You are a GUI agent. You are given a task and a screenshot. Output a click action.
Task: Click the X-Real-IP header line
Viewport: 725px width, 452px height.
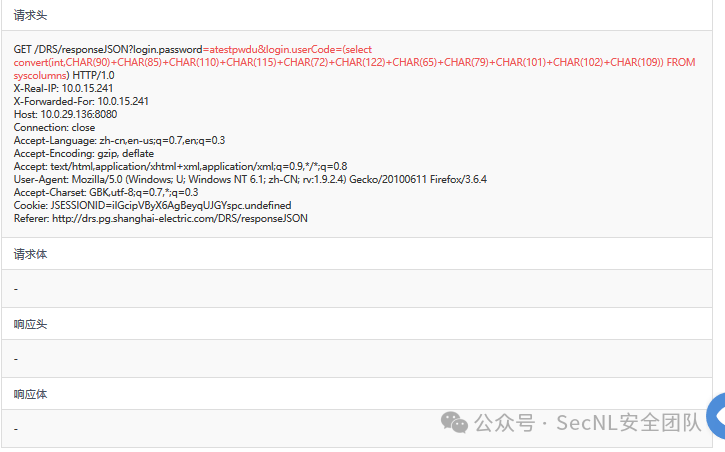[x=63, y=88]
